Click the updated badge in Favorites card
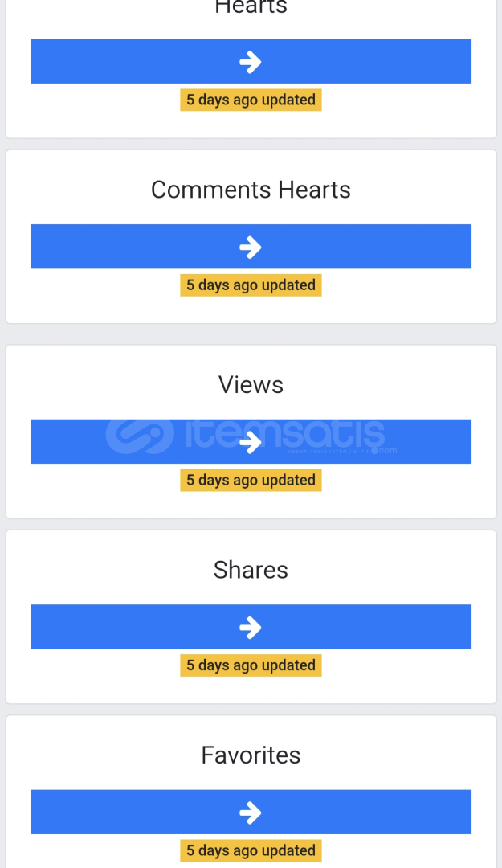This screenshot has height=868, width=502. 251,850
